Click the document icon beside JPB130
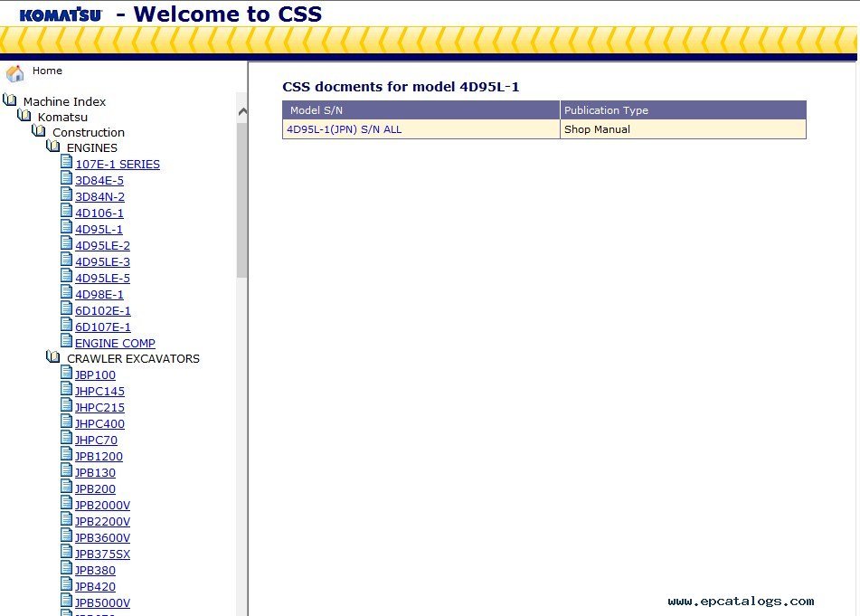This screenshot has height=616, width=860. (66, 470)
